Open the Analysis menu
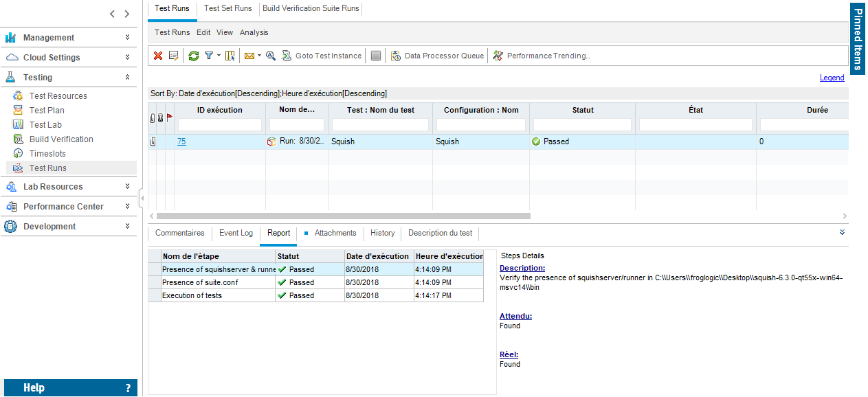The image size is (868, 397). coord(254,32)
